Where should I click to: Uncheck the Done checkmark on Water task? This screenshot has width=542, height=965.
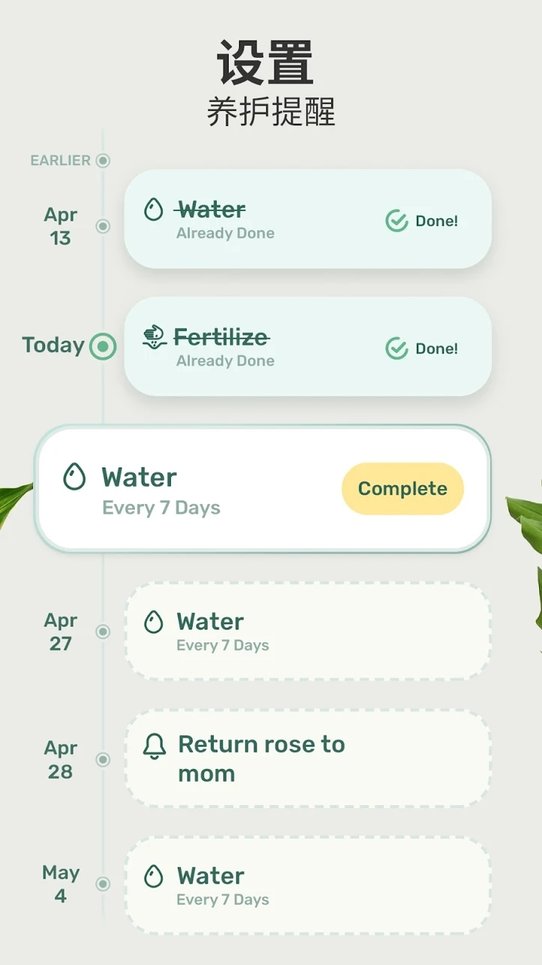397,221
